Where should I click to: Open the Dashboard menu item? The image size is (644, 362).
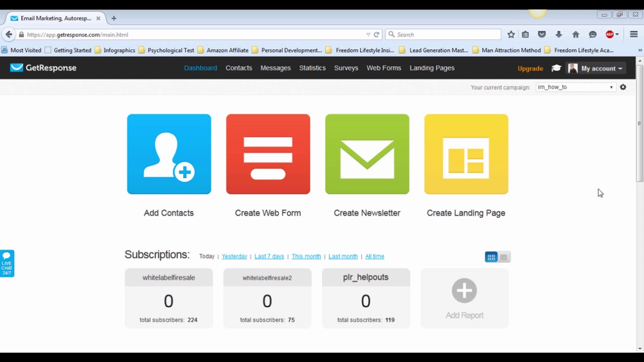coord(200,68)
